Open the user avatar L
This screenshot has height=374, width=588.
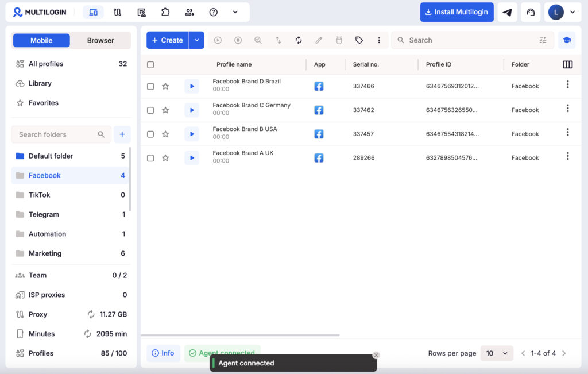tap(556, 13)
